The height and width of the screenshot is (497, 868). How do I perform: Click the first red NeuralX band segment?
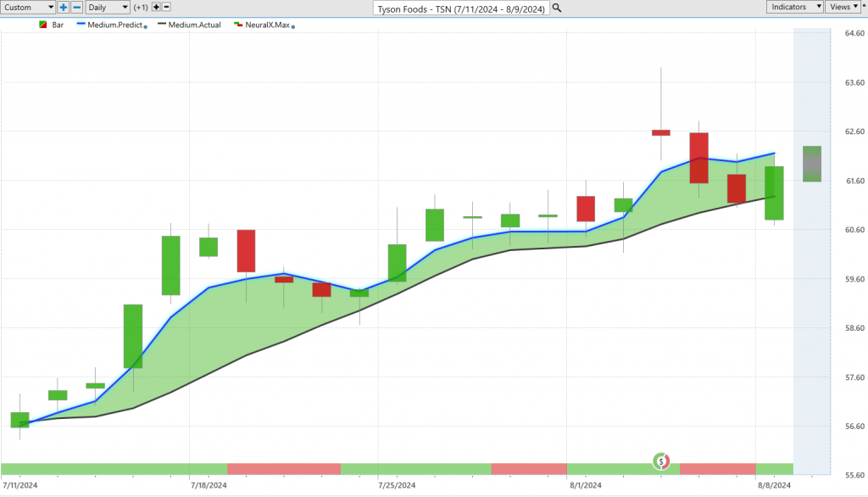(x=283, y=469)
